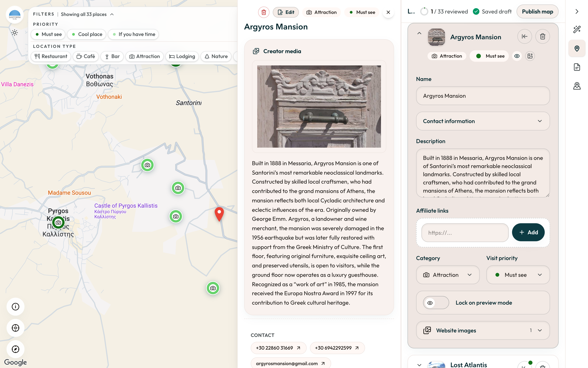This screenshot has height=368, width=588.
Task: Open the Category Attraction dropdown
Action: click(448, 275)
